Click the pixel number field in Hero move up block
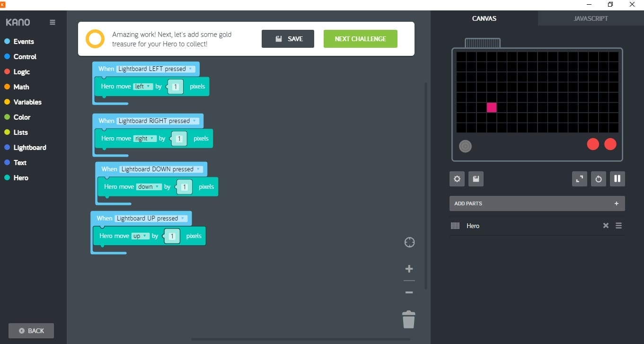 (172, 236)
